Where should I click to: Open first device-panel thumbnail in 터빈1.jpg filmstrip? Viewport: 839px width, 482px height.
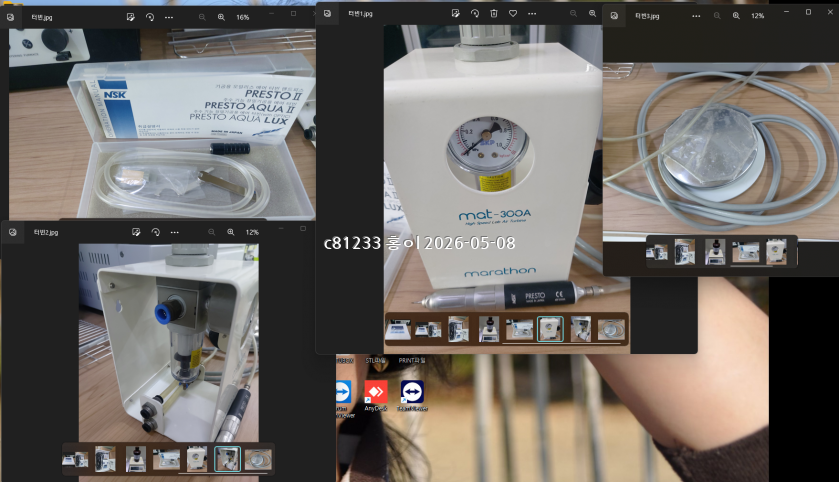(x=398, y=329)
